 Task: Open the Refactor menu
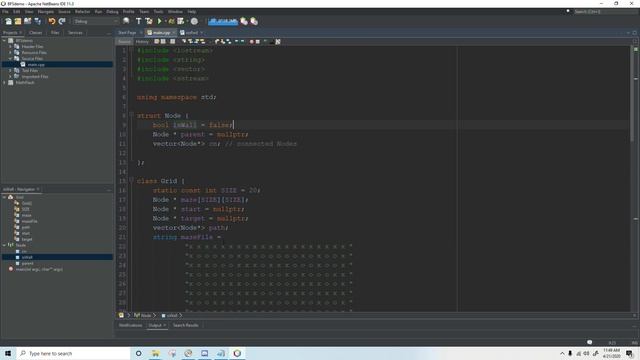point(82,11)
